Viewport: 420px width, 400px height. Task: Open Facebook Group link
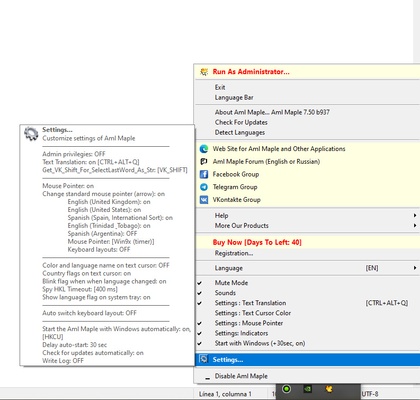coord(236,174)
